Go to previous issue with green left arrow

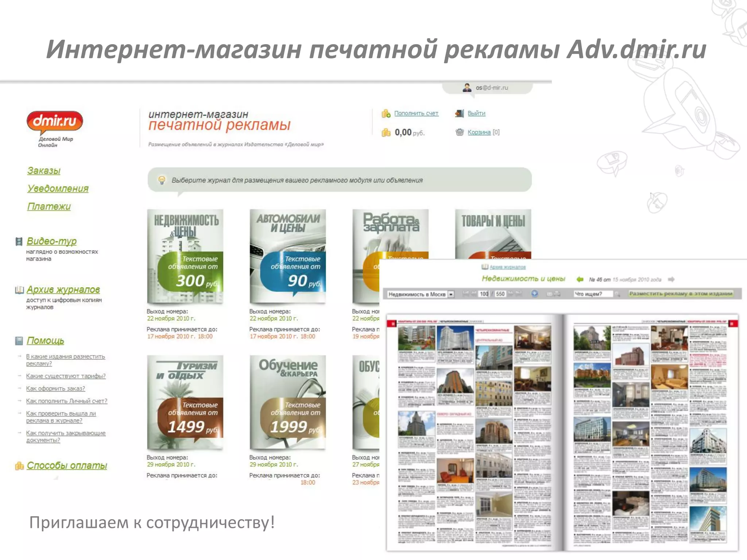(x=580, y=280)
